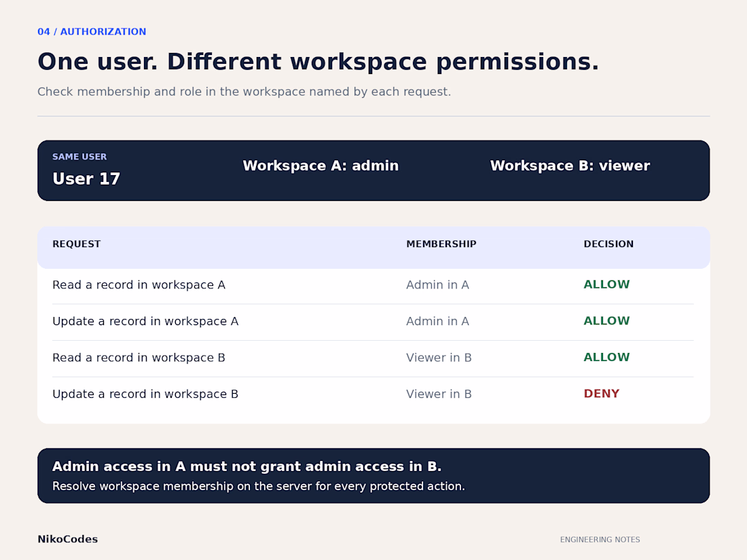Image resolution: width=747 pixels, height=560 pixels.
Task: Select "Update a record in workspace A"
Action: tap(145, 322)
